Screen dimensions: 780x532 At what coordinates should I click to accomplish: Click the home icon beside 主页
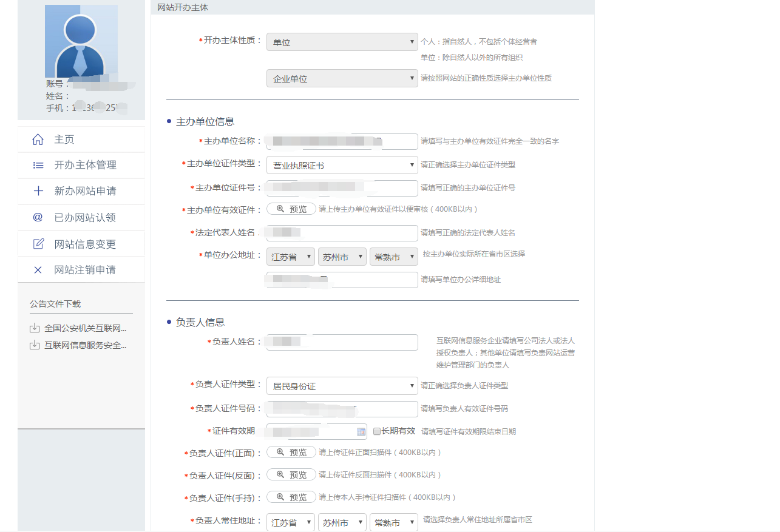click(38, 140)
